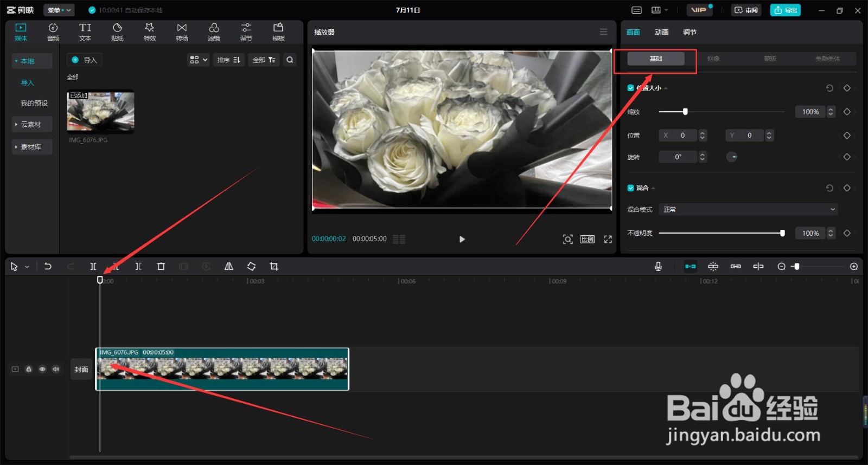The image size is (868, 465).
Task: Click the timeline zoom slider handle
Action: 796,266
